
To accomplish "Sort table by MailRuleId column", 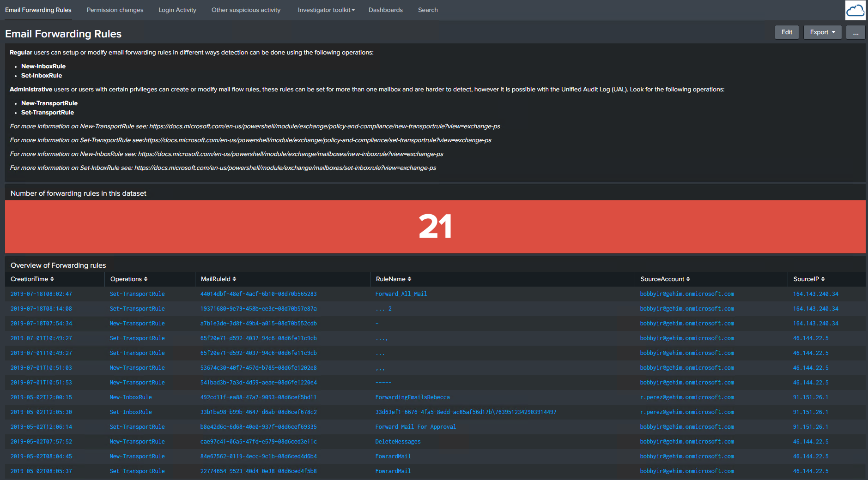I will (x=219, y=279).
